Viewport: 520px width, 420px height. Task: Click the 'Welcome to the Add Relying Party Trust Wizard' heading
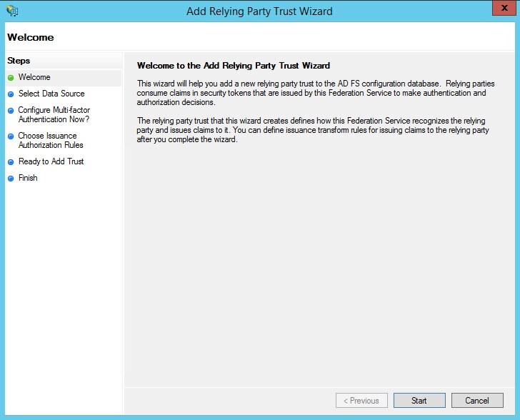pyautogui.click(x=234, y=65)
